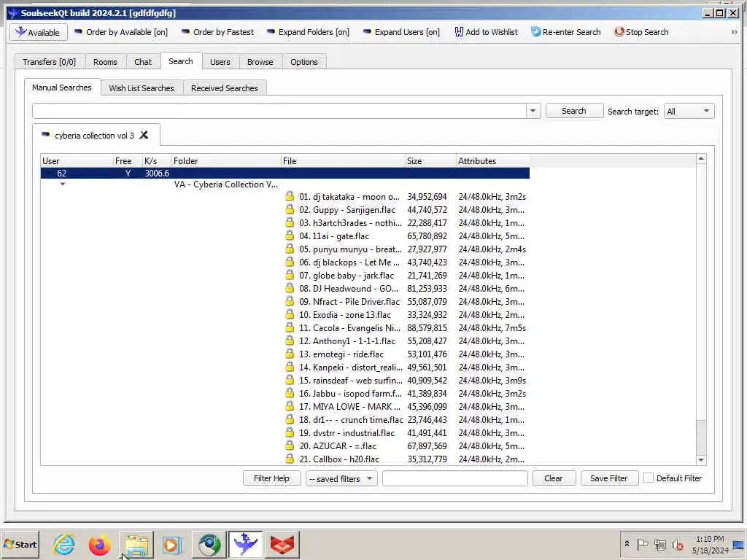Click lock icon for 02. Guppy - Sanjigen.flac
Screen dimensions: 747x560
290,209
